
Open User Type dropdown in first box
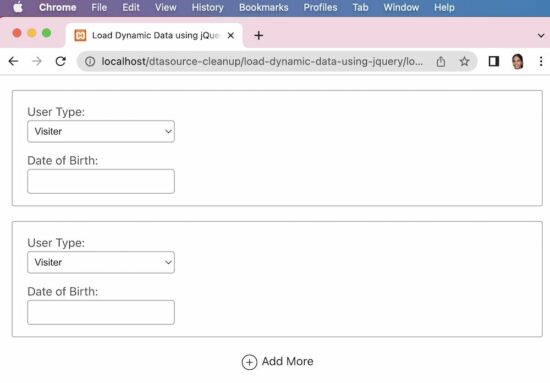101,132
